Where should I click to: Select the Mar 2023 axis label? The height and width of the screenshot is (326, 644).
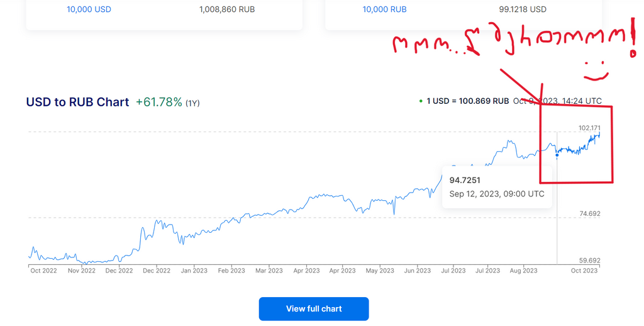coord(269,271)
